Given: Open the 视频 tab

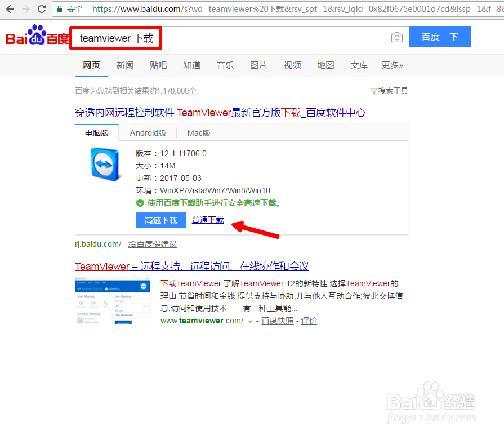Looking at the screenshot, I should 292,65.
